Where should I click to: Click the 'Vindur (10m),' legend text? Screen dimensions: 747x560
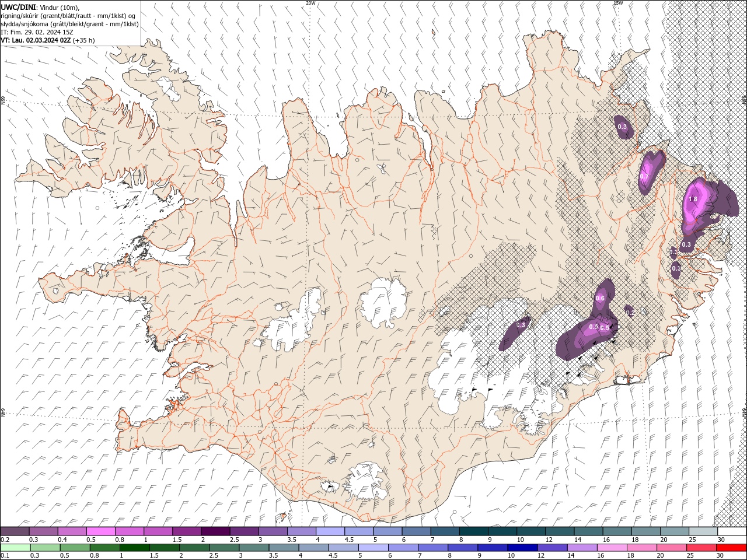tap(58, 7)
